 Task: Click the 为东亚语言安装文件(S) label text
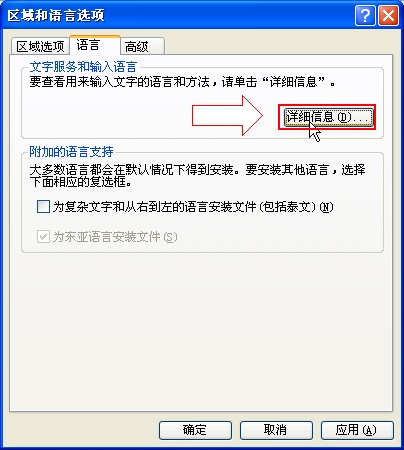[115, 237]
